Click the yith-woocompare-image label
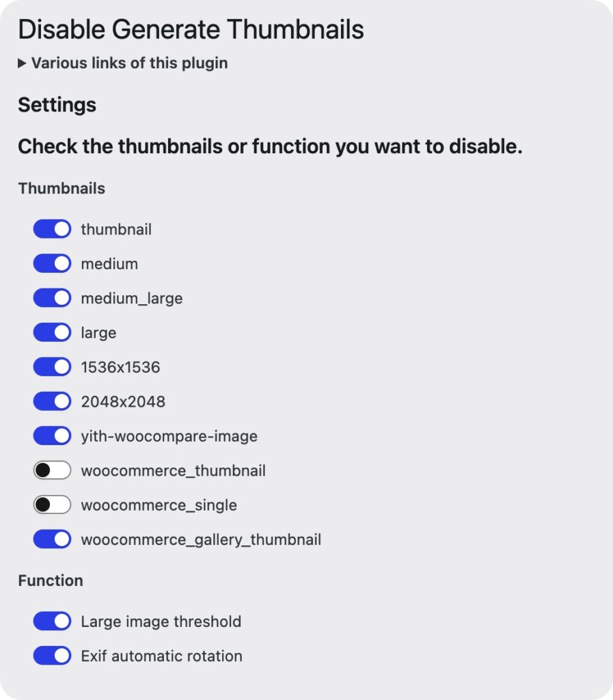This screenshot has height=700, width=613. (169, 436)
